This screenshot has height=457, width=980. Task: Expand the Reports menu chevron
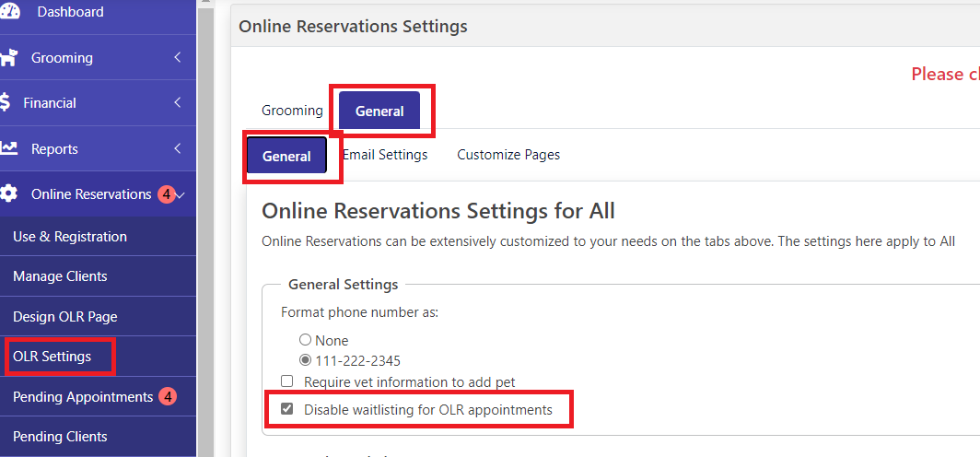[177, 148]
